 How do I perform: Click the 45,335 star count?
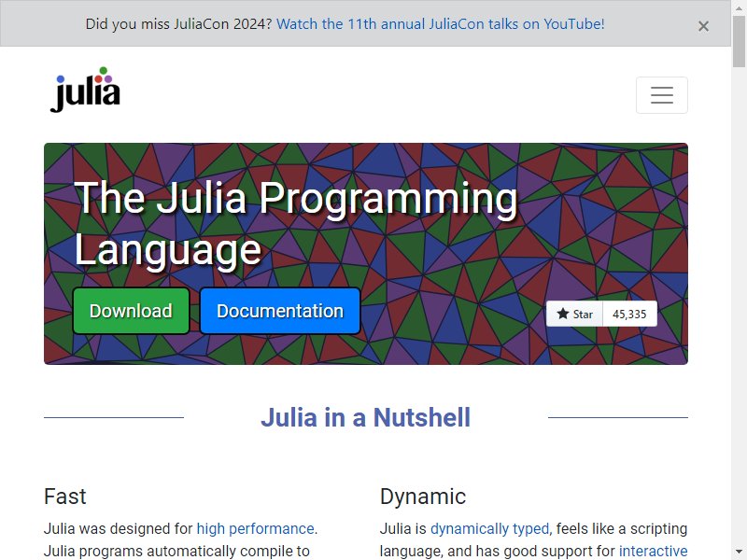tap(629, 314)
